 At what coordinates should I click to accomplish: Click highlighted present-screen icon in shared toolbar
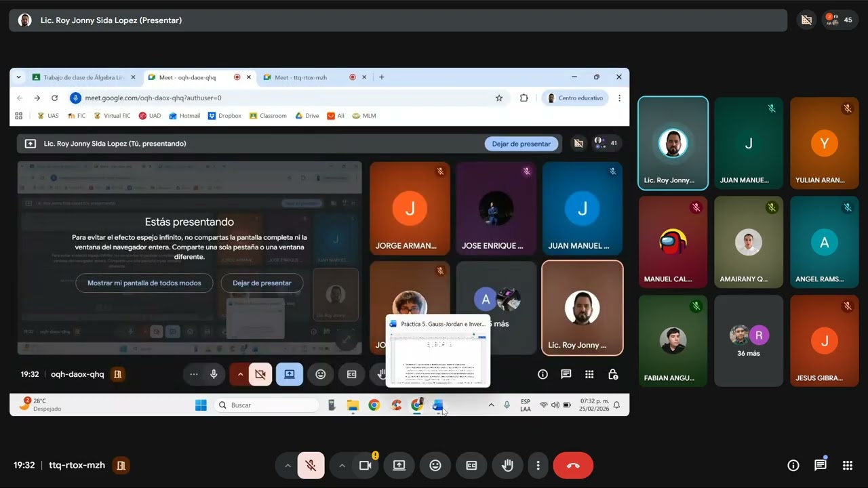[290, 374]
